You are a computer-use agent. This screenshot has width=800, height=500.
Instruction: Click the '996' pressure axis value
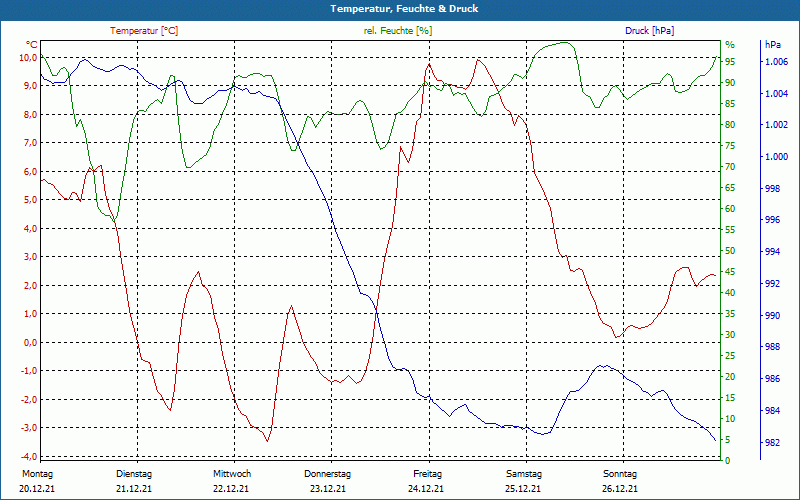[x=773, y=220]
